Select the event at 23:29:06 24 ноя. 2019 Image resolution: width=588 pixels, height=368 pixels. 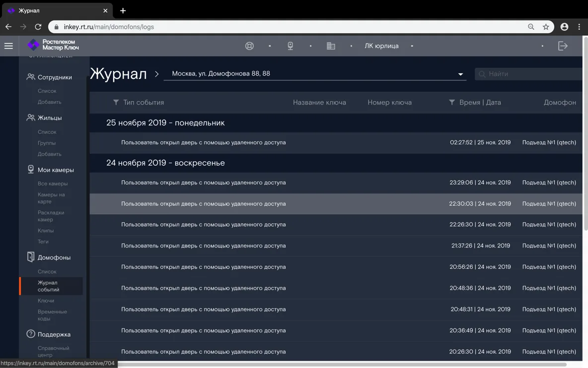click(336, 183)
